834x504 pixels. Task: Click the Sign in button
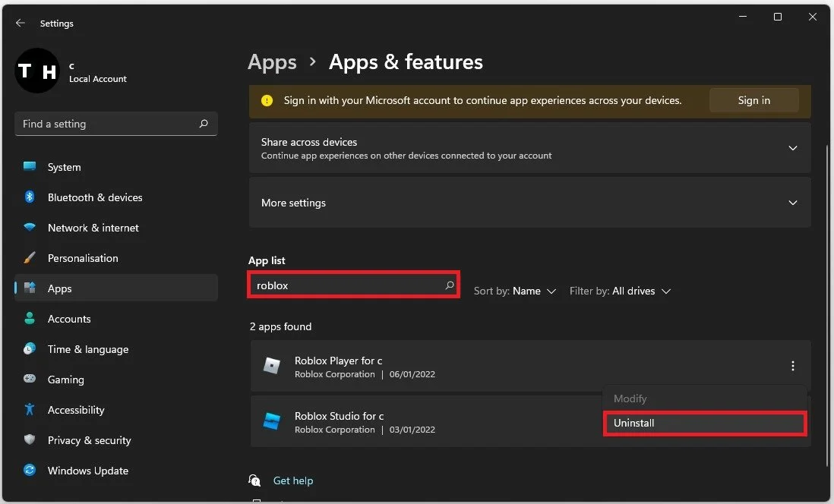click(x=753, y=100)
